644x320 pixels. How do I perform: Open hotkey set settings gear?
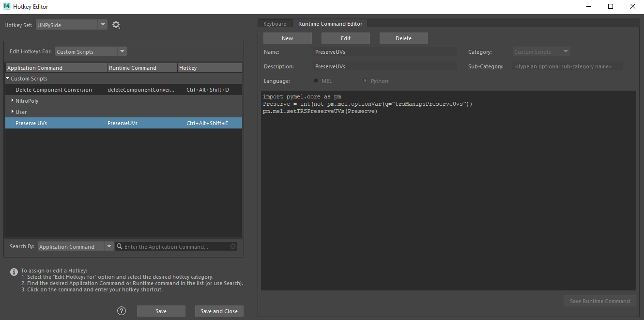pos(116,25)
